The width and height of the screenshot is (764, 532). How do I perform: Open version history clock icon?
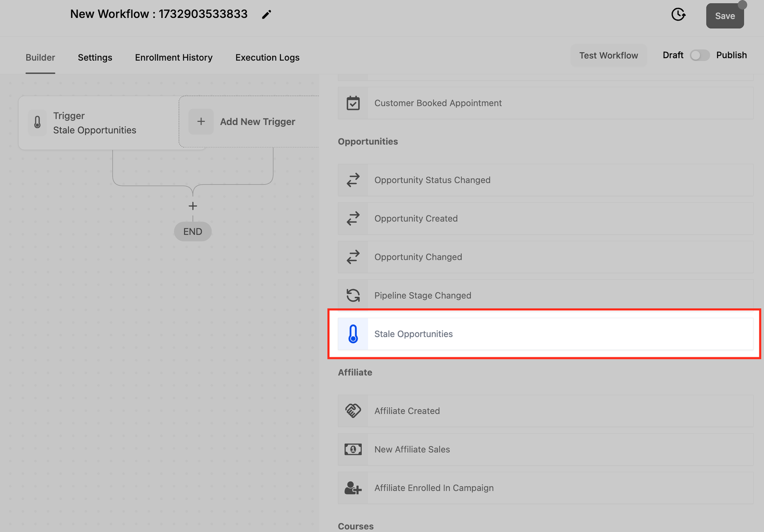pyautogui.click(x=678, y=15)
